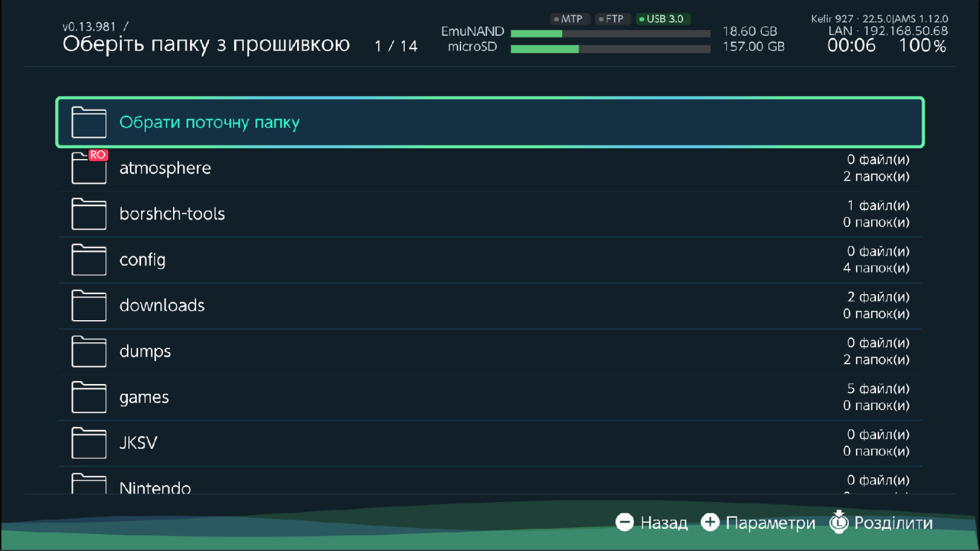Viewport: 980px width, 551px height.
Task: Click the microSD storage usage bar
Action: pos(610,49)
